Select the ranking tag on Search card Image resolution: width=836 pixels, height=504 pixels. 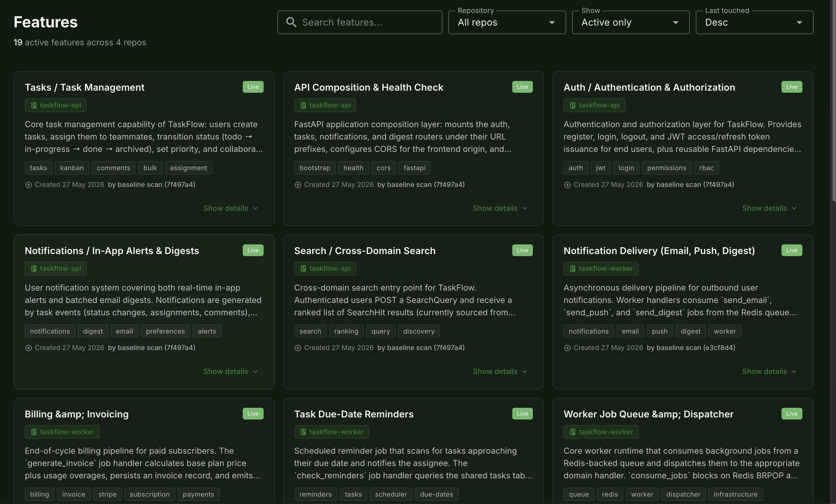click(x=346, y=331)
